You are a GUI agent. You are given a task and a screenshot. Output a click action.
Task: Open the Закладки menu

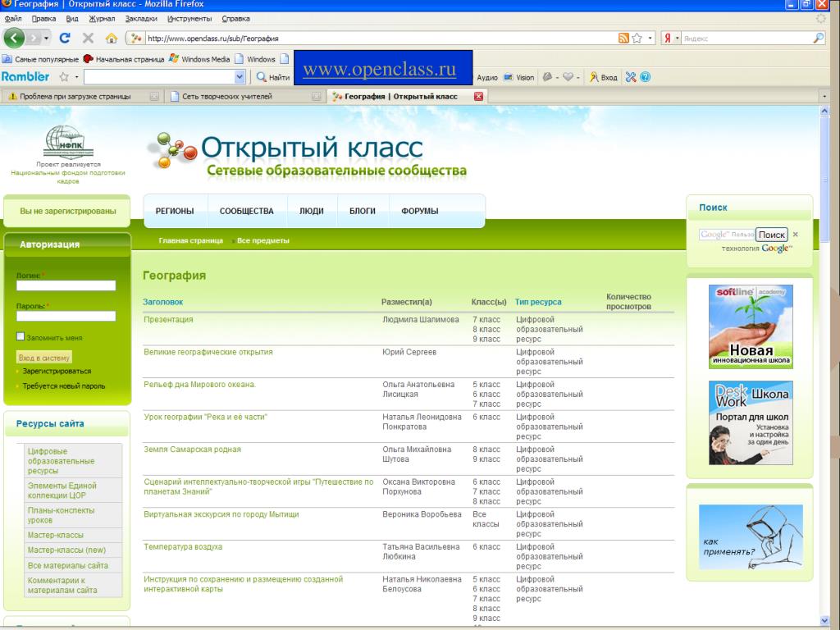(141, 18)
